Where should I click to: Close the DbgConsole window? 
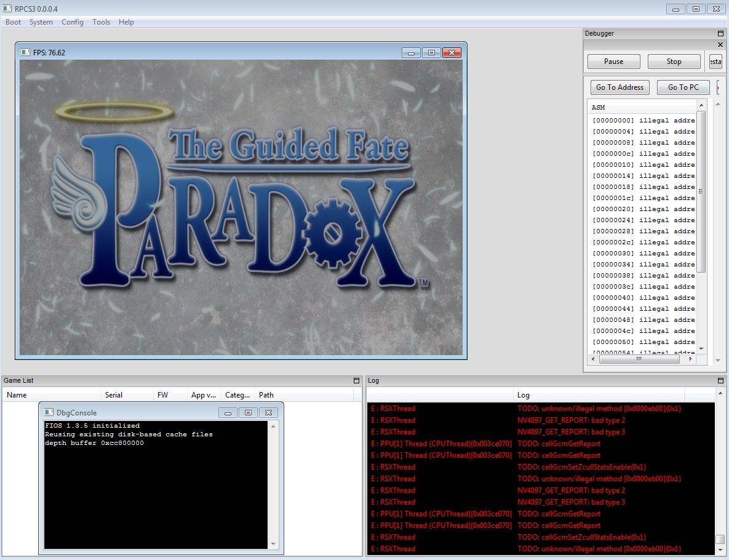(x=268, y=412)
